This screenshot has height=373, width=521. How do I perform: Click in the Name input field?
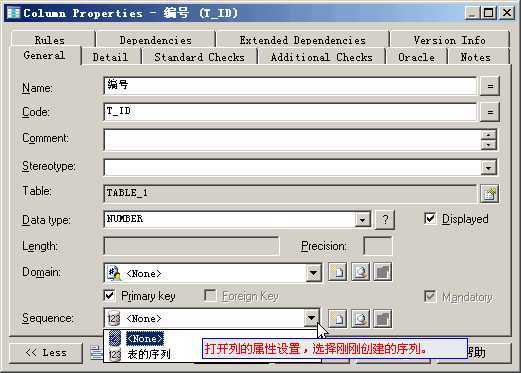click(290, 86)
